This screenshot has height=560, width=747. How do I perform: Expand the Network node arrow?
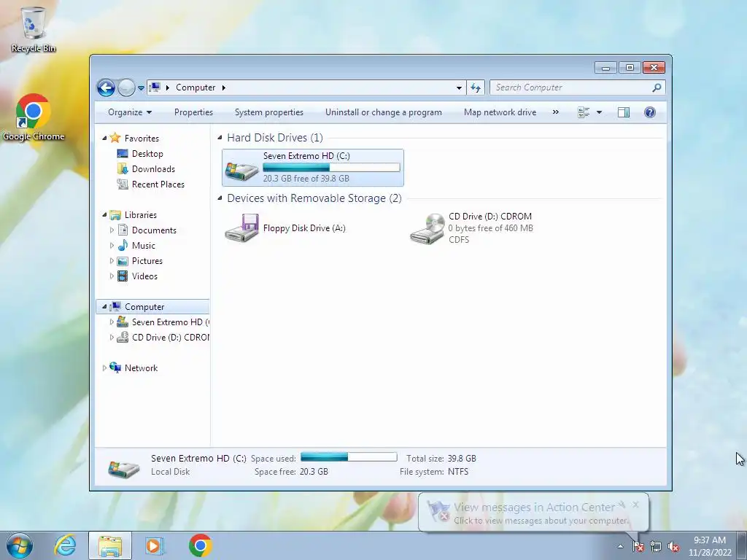[105, 368]
